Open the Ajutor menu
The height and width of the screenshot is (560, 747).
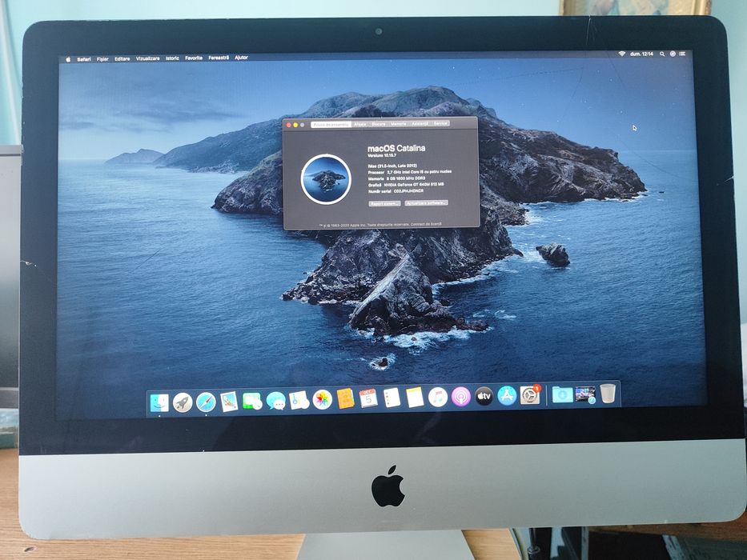pyautogui.click(x=242, y=57)
